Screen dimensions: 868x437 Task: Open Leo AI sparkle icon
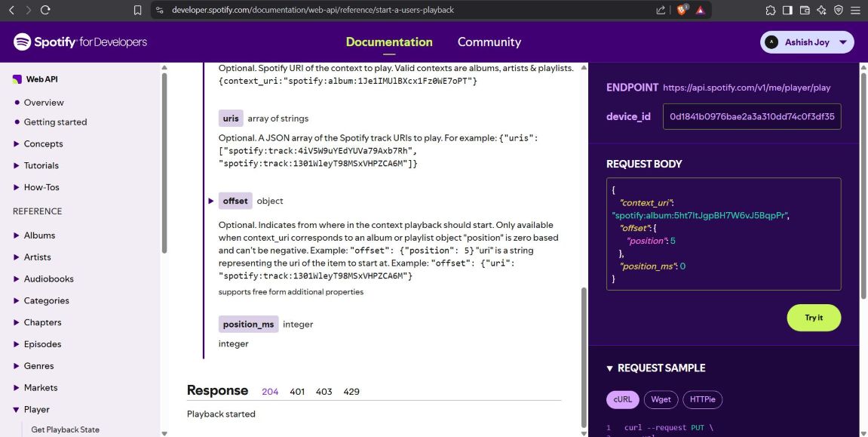[821, 10]
